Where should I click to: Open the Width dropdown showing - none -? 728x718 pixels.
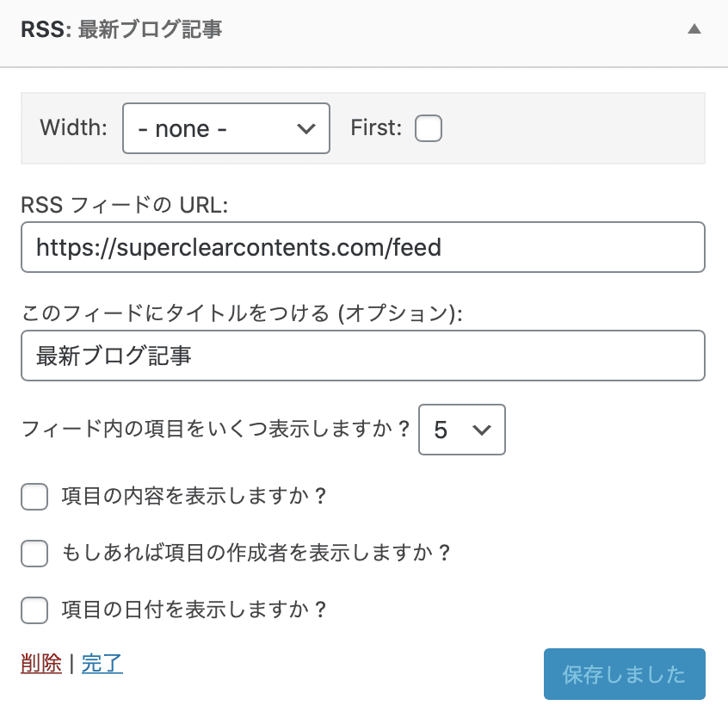[x=225, y=127]
